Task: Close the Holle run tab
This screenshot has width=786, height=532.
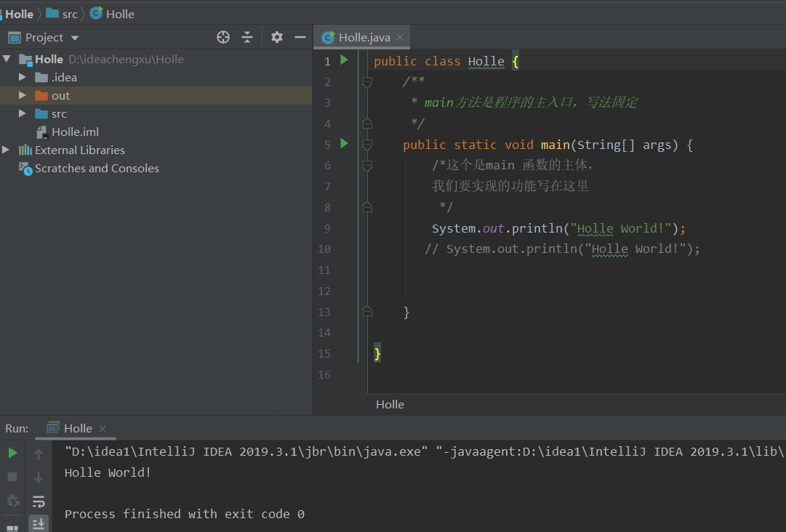Action: 103,429
